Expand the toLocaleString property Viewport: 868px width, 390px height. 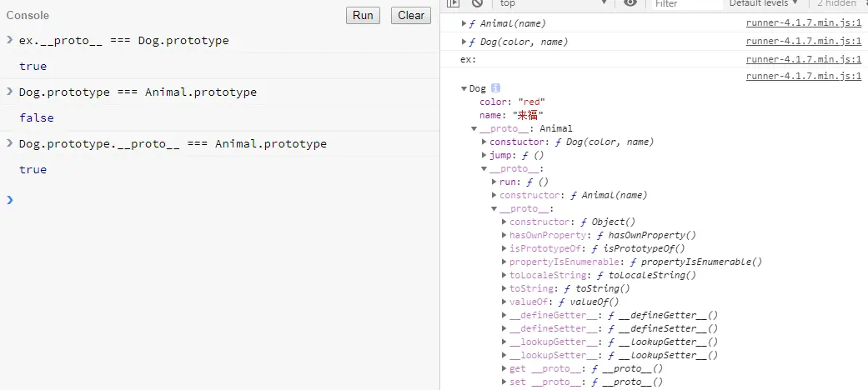click(x=504, y=275)
